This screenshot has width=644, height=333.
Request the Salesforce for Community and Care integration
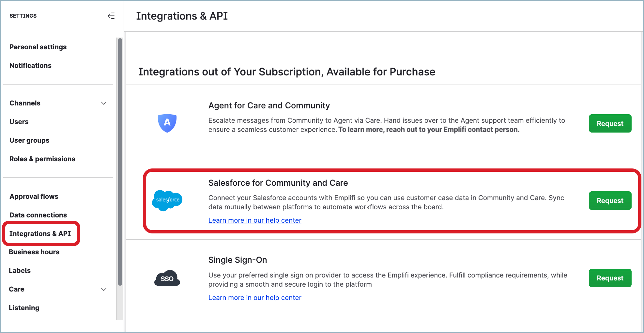(610, 200)
